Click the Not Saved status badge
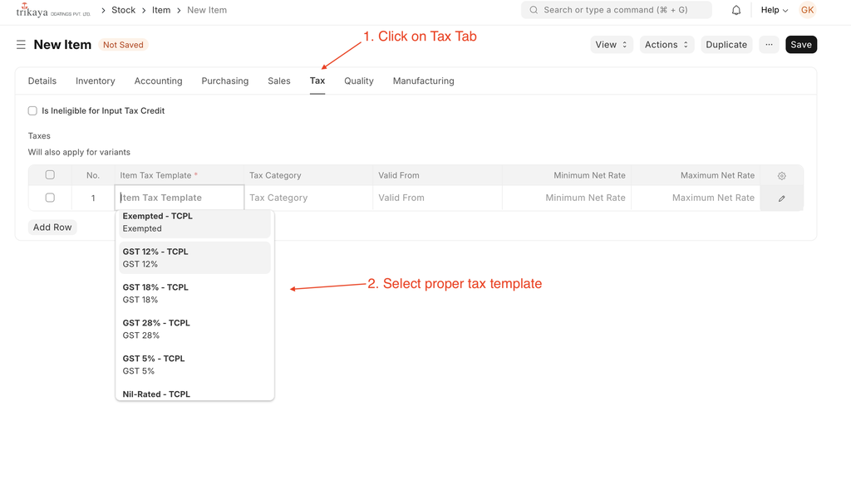 pos(123,45)
